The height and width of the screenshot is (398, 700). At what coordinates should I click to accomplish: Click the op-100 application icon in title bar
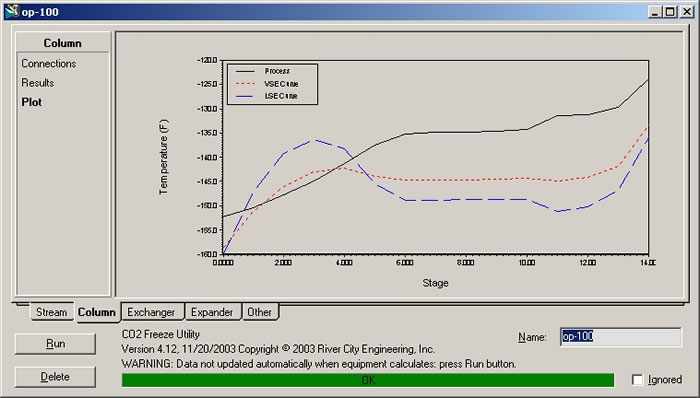pos(12,11)
